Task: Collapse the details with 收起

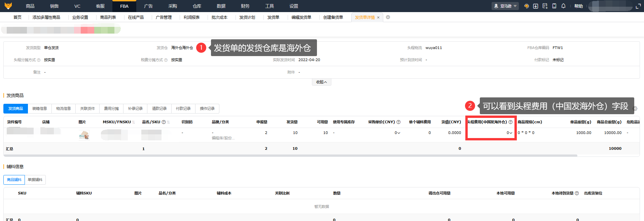Action: point(321,82)
